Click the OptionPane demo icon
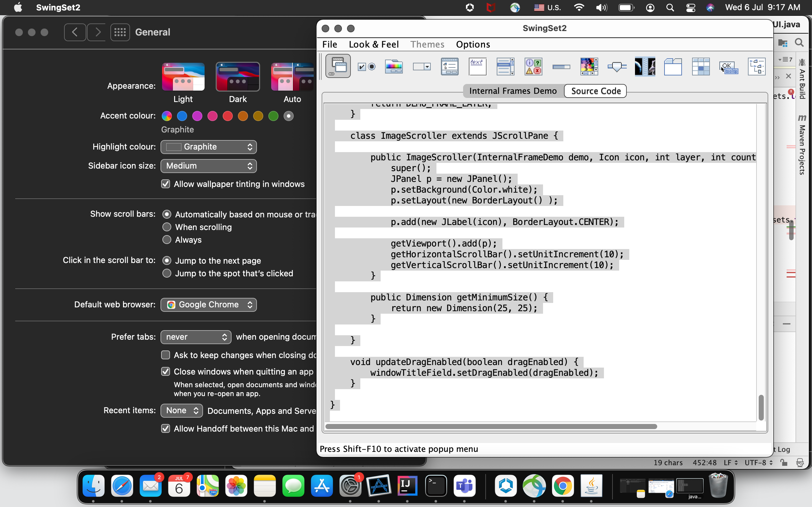The width and height of the screenshot is (812, 507). 533,67
